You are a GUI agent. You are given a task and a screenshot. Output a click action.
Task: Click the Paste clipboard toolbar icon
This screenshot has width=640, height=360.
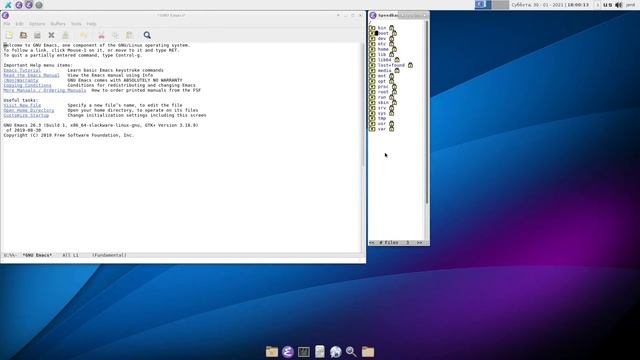(x=129, y=35)
